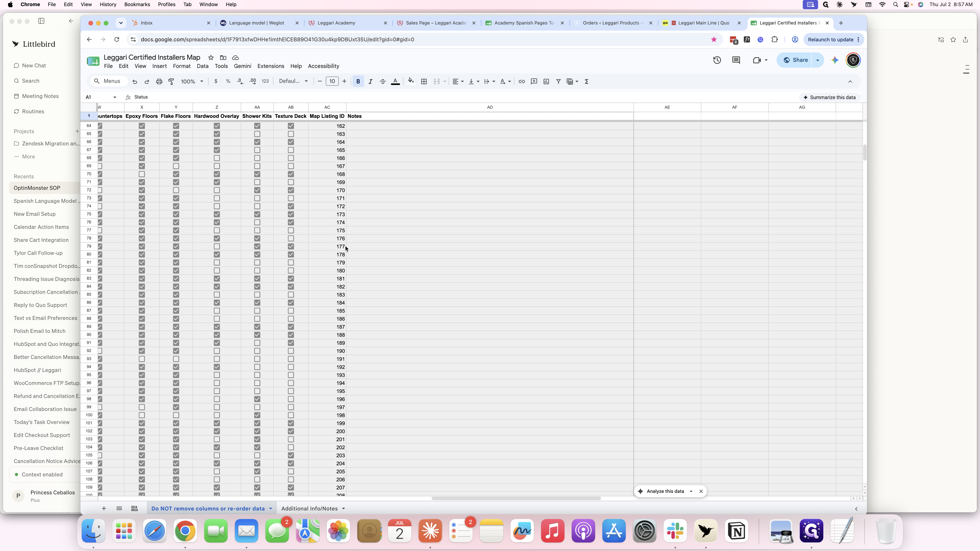
Task: Open the Data menu
Action: click(202, 66)
